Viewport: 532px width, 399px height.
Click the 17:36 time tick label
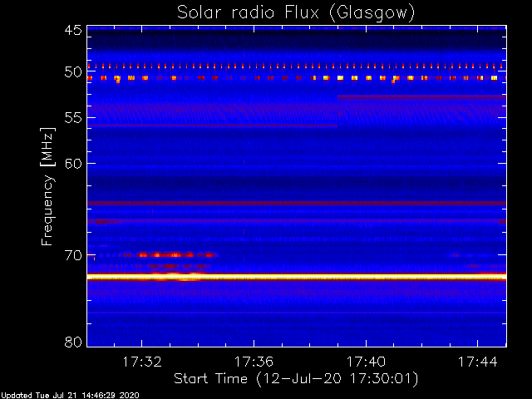pos(254,362)
